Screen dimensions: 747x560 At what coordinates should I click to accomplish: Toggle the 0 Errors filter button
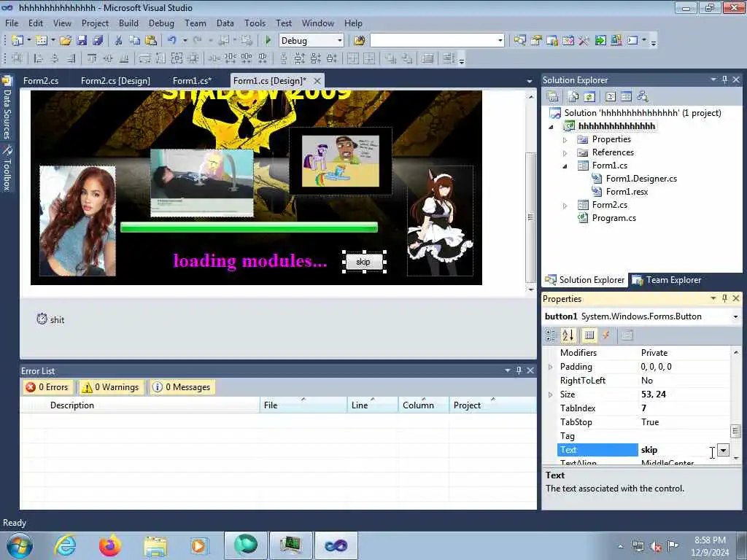[47, 387]
